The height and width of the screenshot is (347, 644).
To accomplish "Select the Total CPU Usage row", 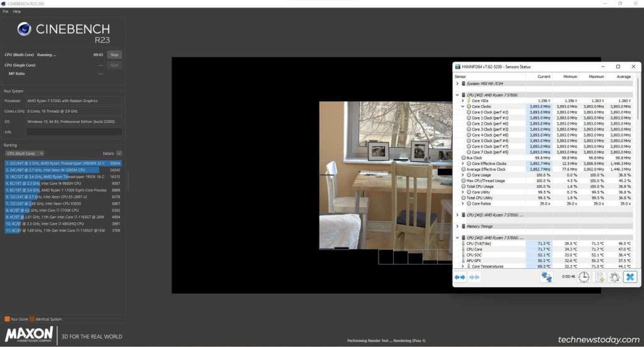I will click(544, 186).
